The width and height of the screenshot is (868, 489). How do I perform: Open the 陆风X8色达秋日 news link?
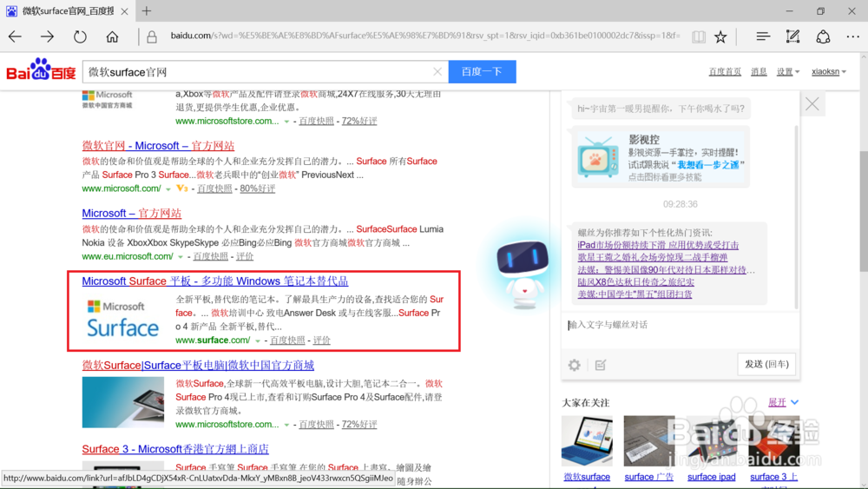click(635, 282)
